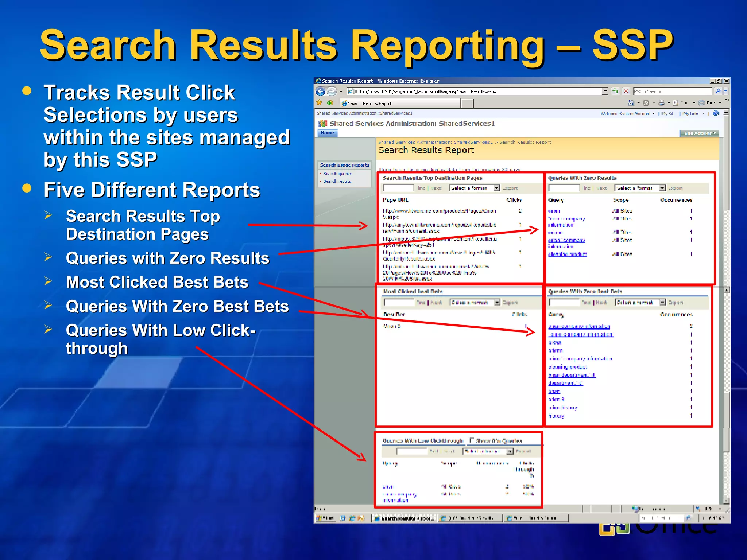Click the Find link in Most Clicked Best Bets
This screenshot has width=747, height=560.
click(421, 303)
